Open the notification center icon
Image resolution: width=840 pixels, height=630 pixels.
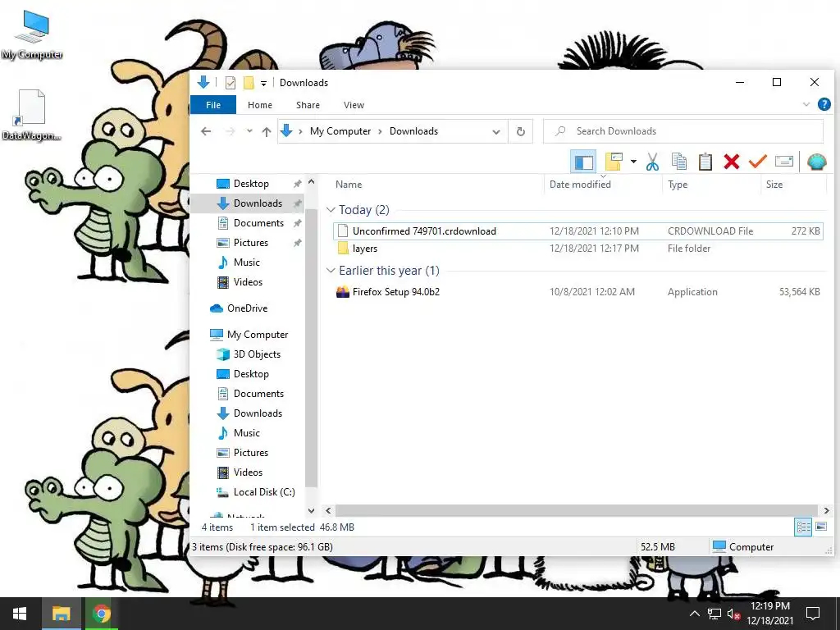coord(813,614)
